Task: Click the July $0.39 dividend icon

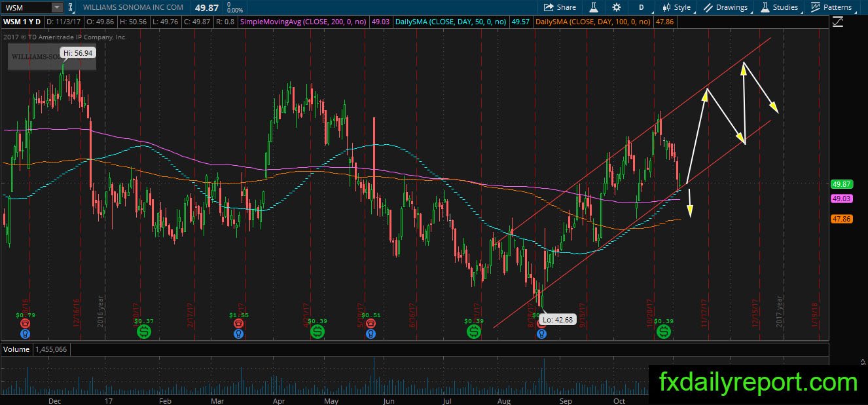Action: click(x=473, y=332)
